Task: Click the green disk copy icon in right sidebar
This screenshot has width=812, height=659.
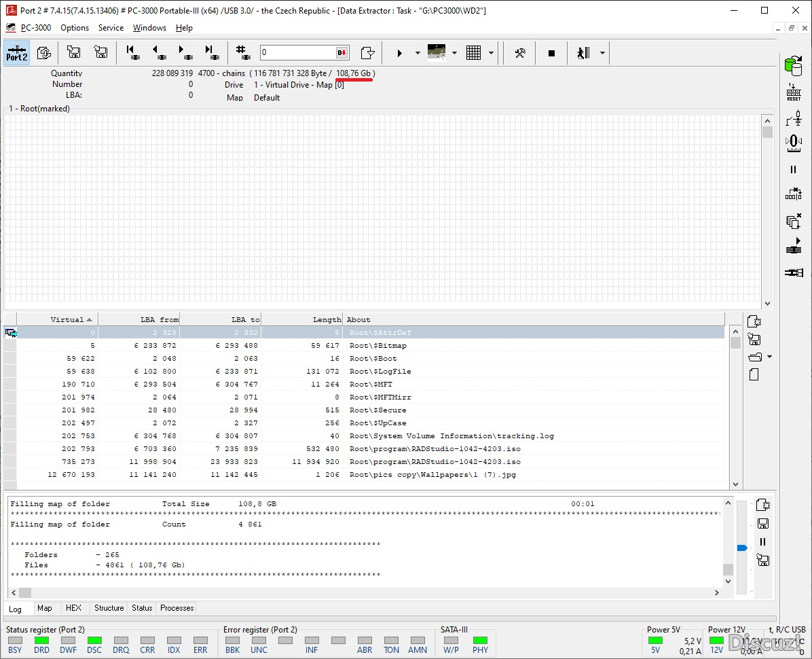Action: tap(794, 66)
